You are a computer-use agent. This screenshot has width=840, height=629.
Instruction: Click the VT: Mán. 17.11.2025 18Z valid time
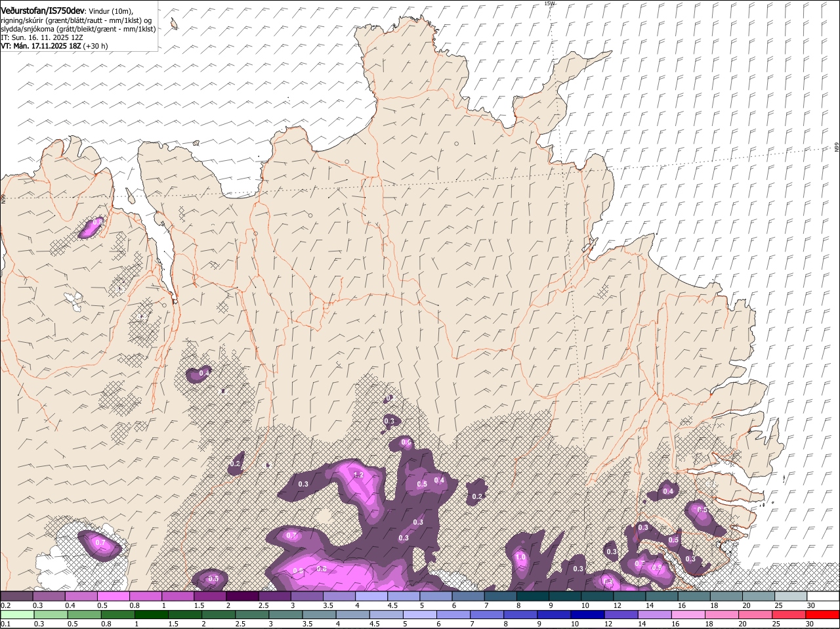pos(41,47)
